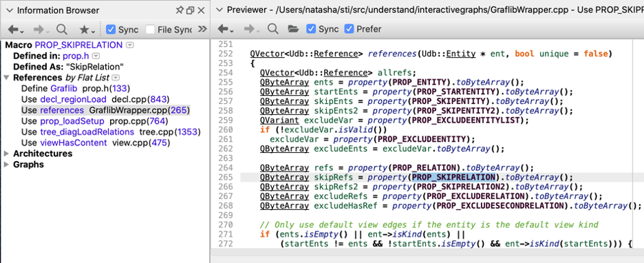Screen dimensions: 644x263
Task: Click line number 265 in gutter
Action: (226, 177)
